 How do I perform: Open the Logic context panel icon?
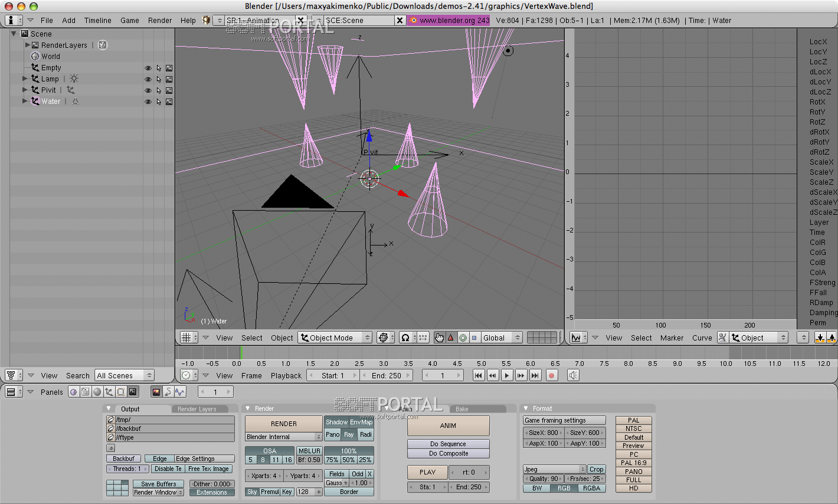click(73, 392)
